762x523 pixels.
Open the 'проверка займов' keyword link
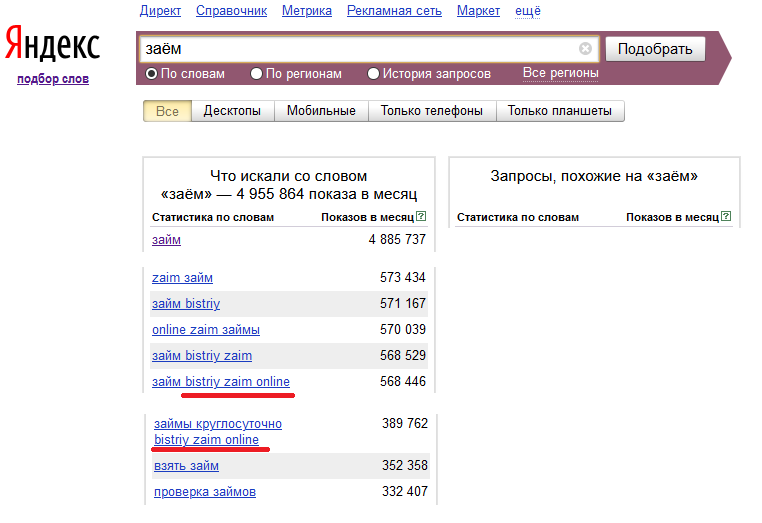[x=205, y=492]
